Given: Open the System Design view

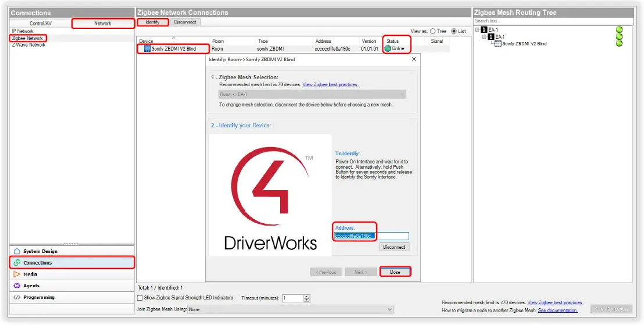Looking at the screenshot, I should (x=72, y=251).
